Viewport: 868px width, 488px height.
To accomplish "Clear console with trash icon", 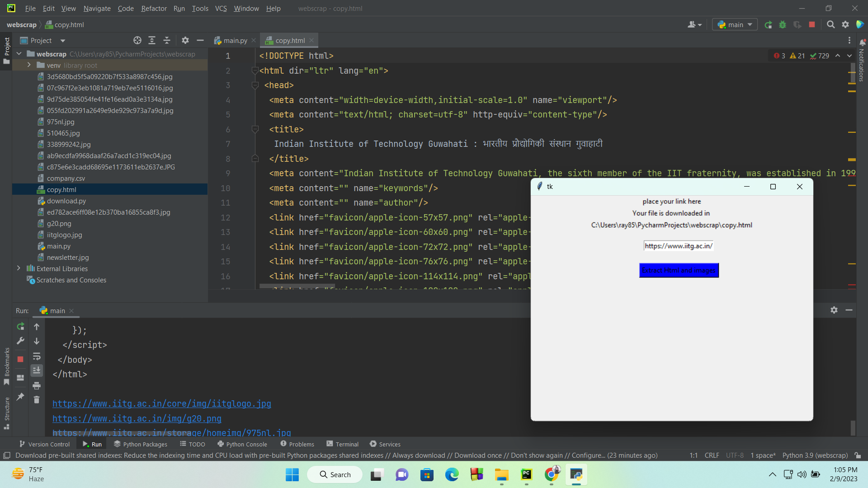I will (37, 400).
